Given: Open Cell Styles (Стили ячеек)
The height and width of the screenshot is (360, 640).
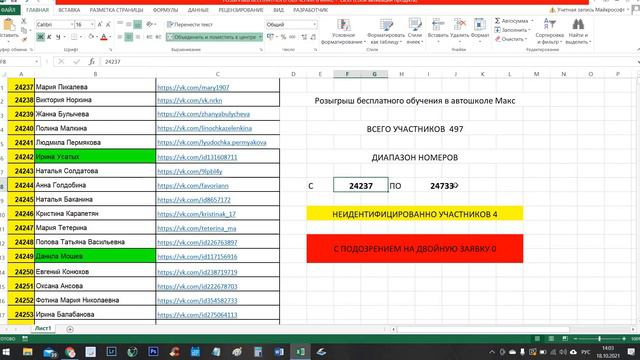Looking at the screenshot, I should point(414,32).
